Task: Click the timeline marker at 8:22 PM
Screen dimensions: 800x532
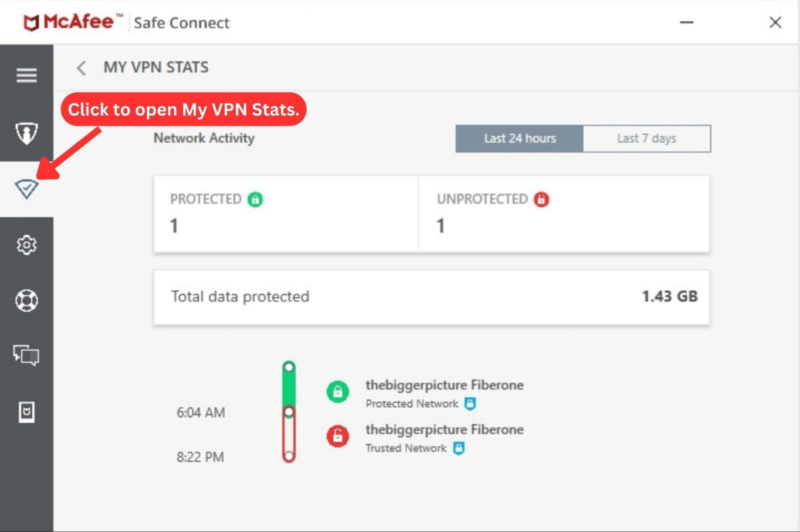Action: coord(289,456)
